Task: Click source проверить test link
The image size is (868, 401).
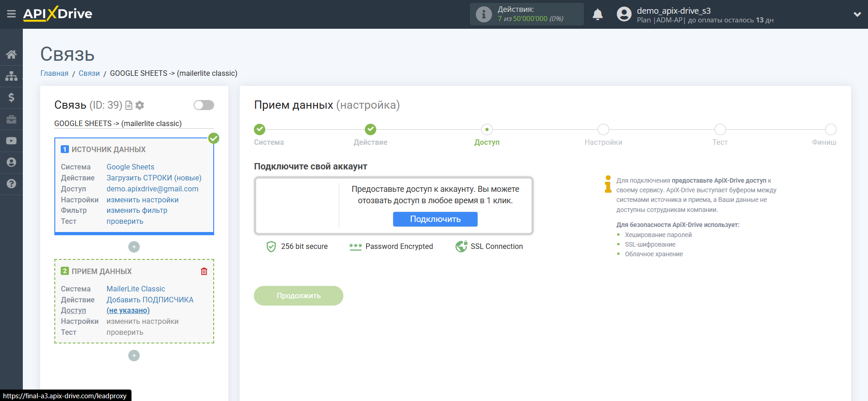Action: [x=125, y=222]
